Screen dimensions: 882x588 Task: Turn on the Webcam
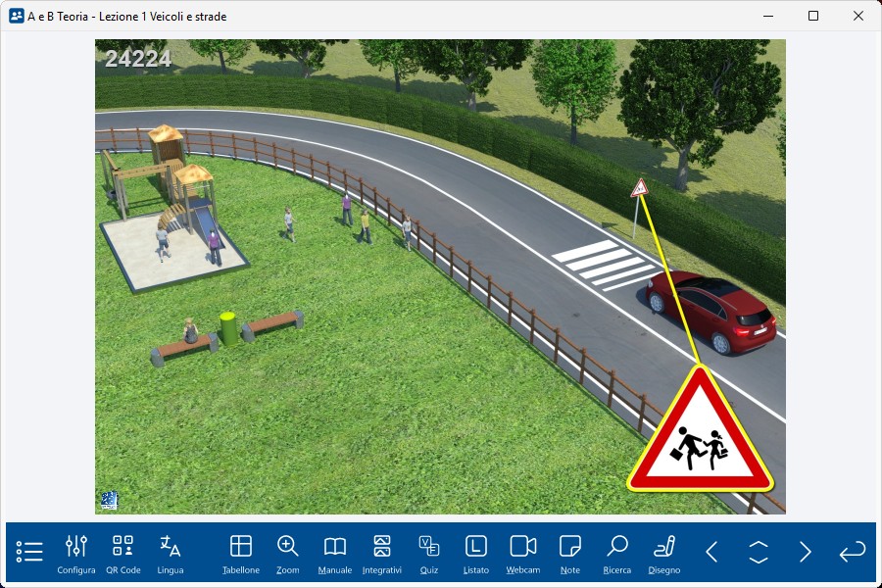[x=523, y=553]
